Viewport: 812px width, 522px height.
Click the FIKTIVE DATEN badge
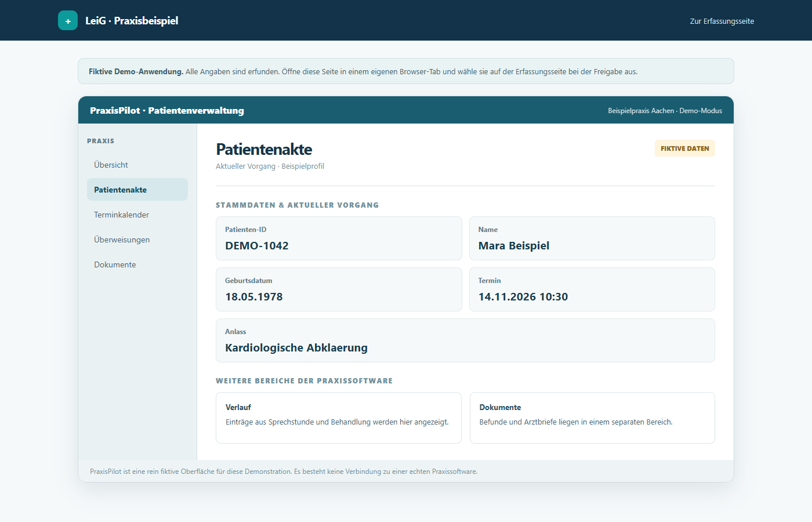pyautogui.click(x=685, y=148)
